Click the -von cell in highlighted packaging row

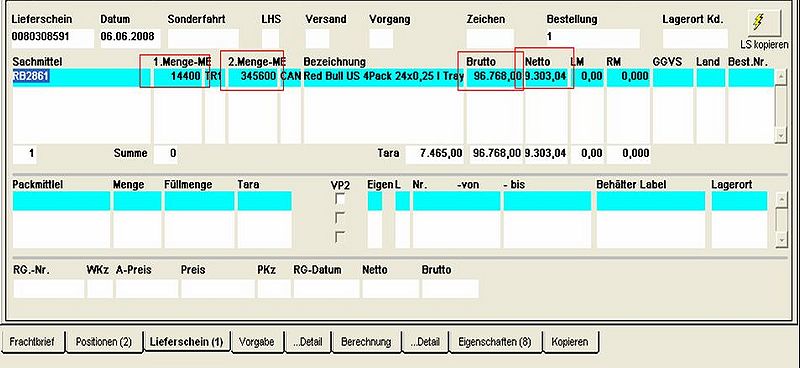click(x=456, y=201)
